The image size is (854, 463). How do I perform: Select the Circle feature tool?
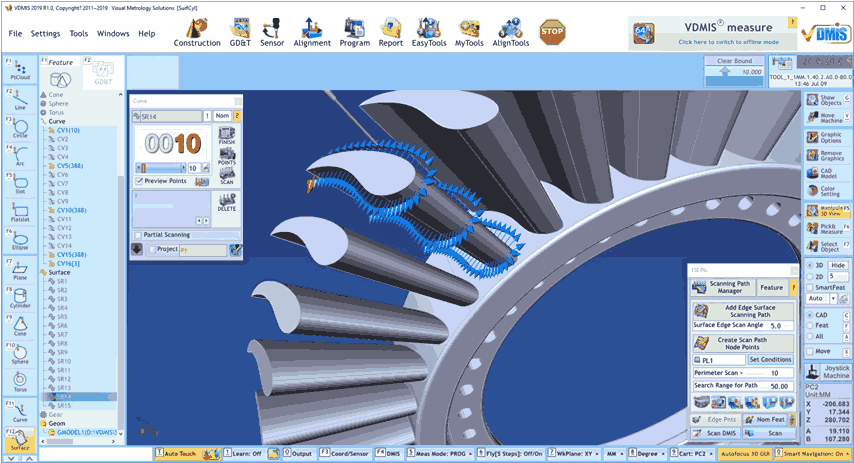point(20,129)
